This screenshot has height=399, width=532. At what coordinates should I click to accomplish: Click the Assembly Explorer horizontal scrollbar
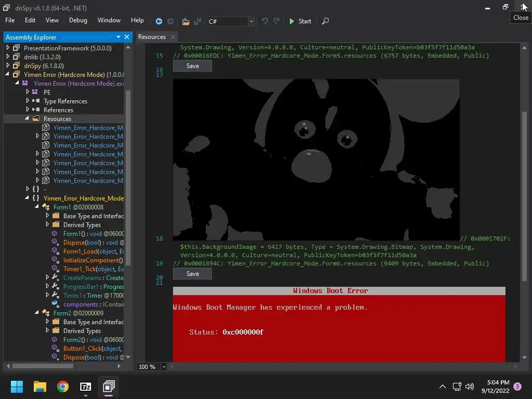tap(43, 366)
